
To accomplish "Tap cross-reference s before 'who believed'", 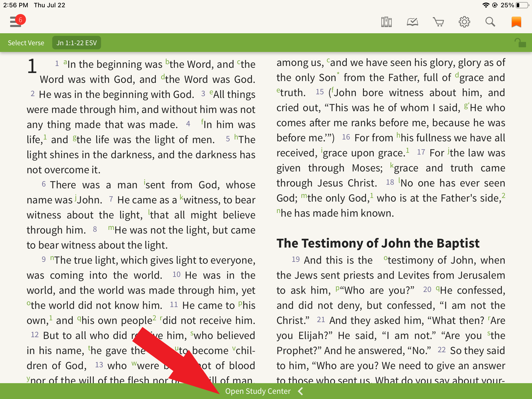I will coord(192,333).
